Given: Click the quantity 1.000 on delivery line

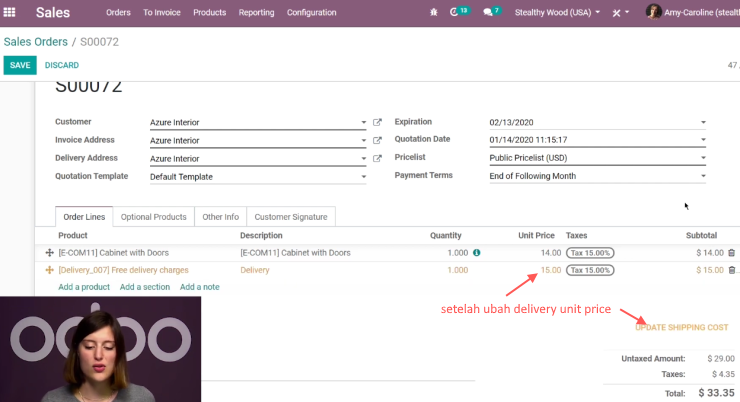Looking at the screenshot, I should (458, 270).
